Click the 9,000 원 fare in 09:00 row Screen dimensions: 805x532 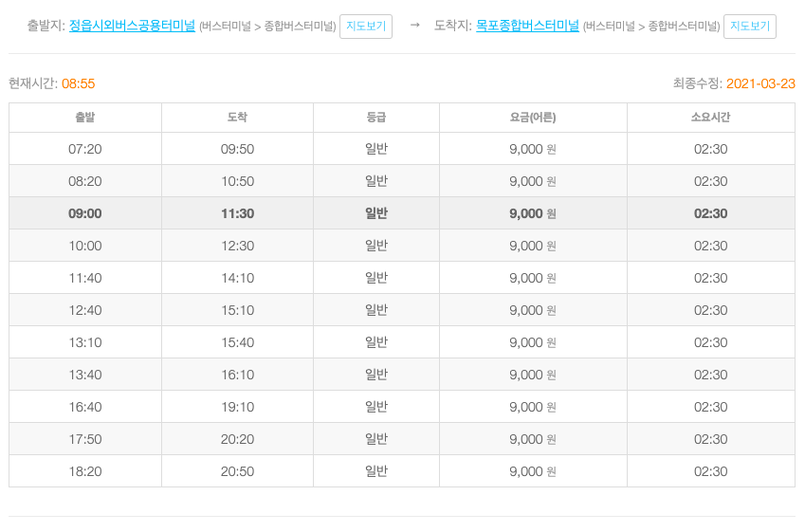coord(533,213)
